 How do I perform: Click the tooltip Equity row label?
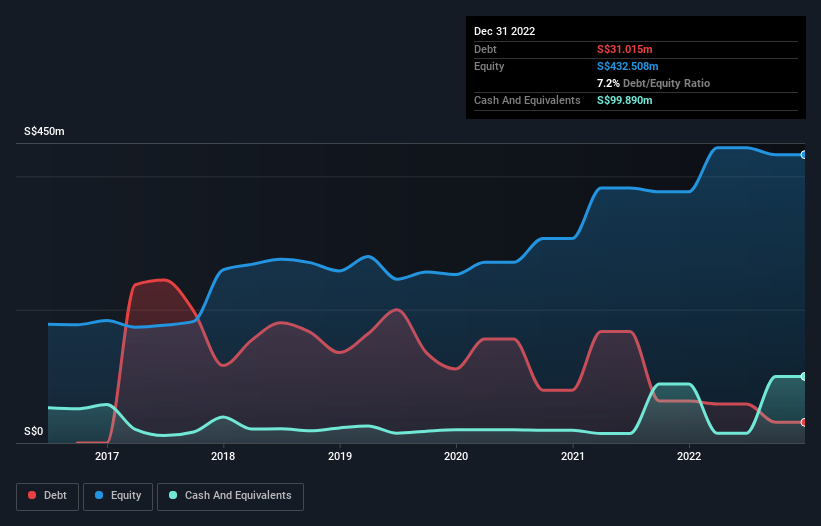click(x=489, y=66)
